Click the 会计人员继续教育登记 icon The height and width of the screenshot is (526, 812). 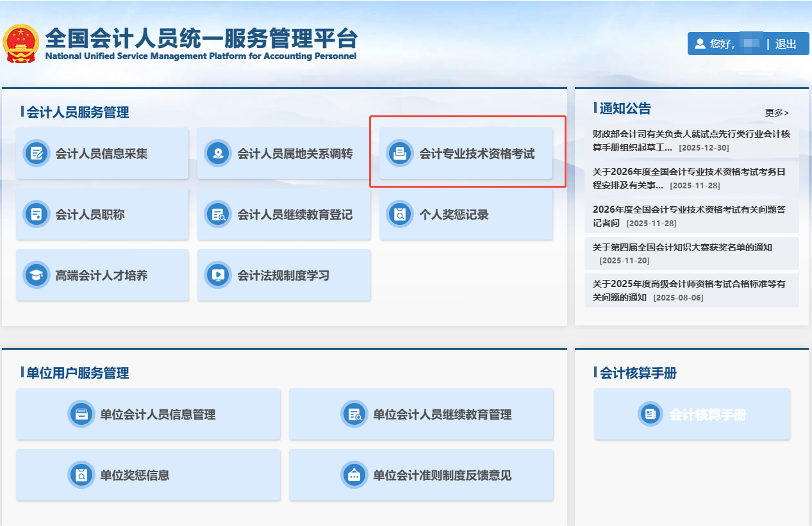click(218, 214)
